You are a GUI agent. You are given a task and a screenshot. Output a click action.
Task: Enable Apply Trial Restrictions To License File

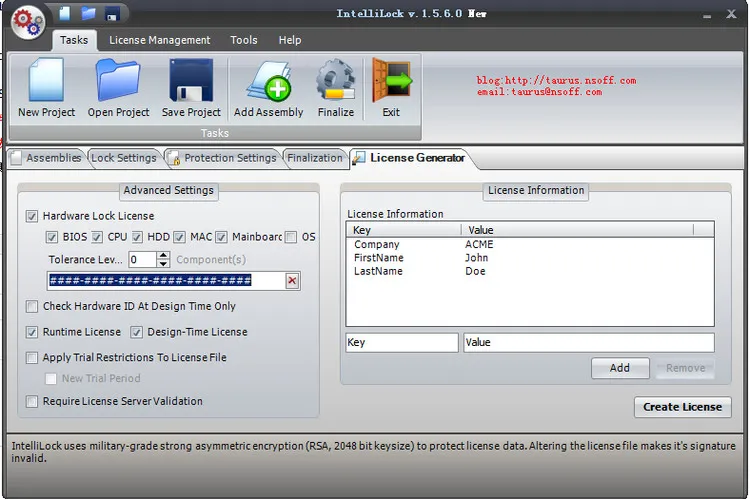[x=32, y=357]
